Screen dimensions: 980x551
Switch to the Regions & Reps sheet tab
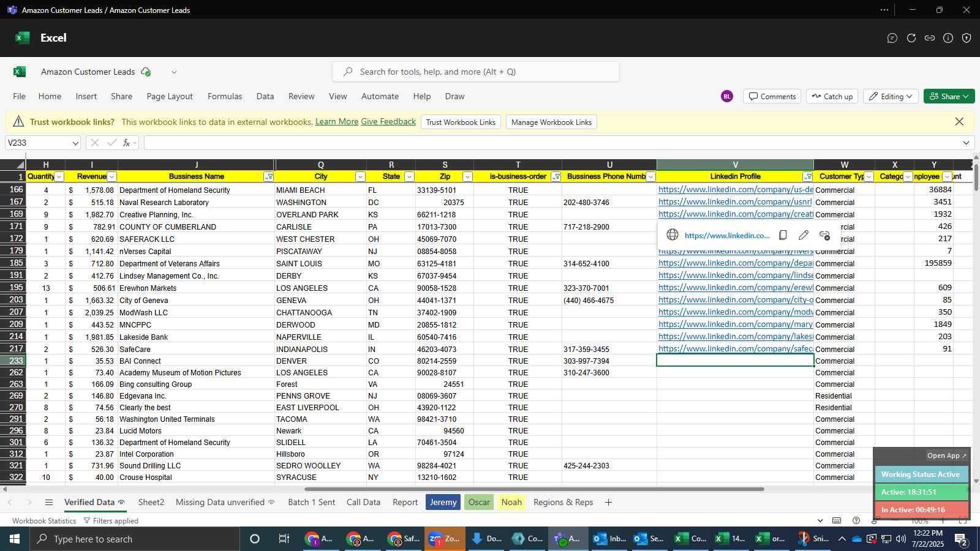tap(563, 502)
